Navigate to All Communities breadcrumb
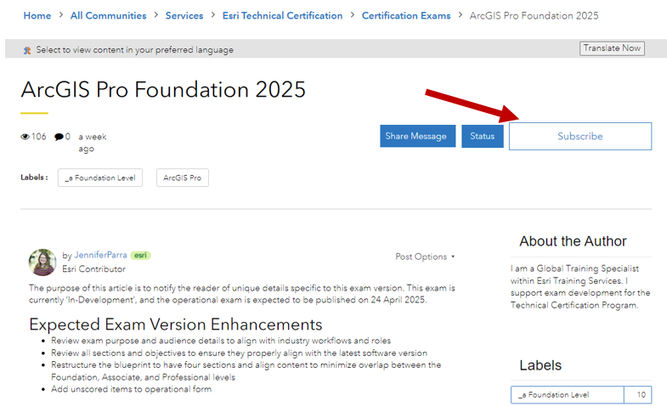This screenshot has height=406, width=667. [x=108, y=16]
